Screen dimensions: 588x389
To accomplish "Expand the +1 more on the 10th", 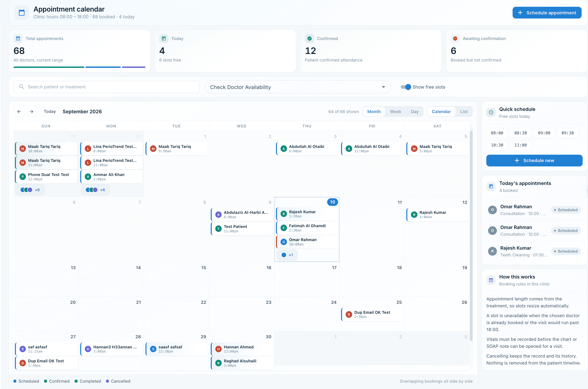I will pyautogui.click(x=287, y=255).
